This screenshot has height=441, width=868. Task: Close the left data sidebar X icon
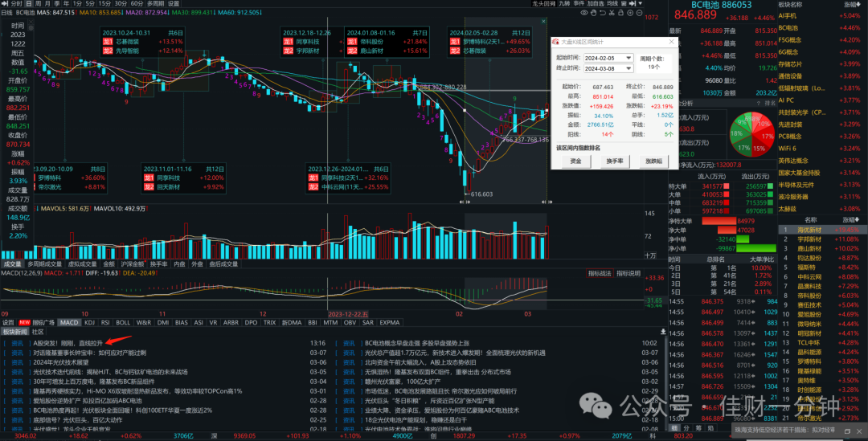pyautogui.click(x=31, y=22)
